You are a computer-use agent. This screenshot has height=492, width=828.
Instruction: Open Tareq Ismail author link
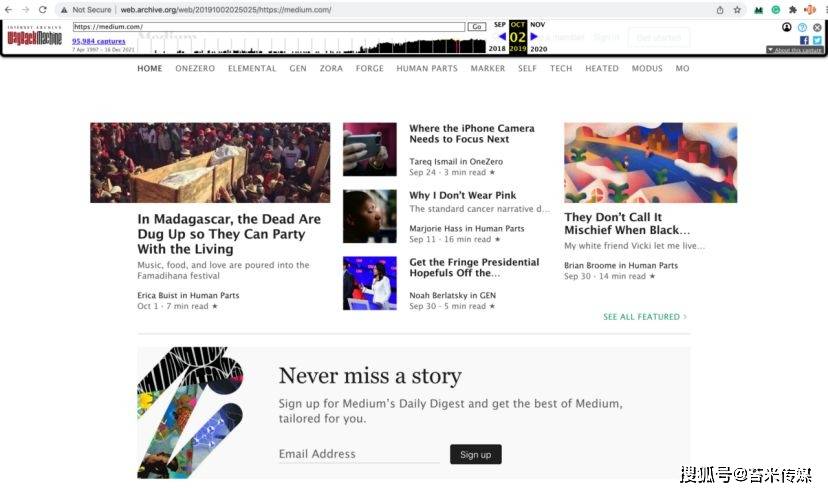432,162
